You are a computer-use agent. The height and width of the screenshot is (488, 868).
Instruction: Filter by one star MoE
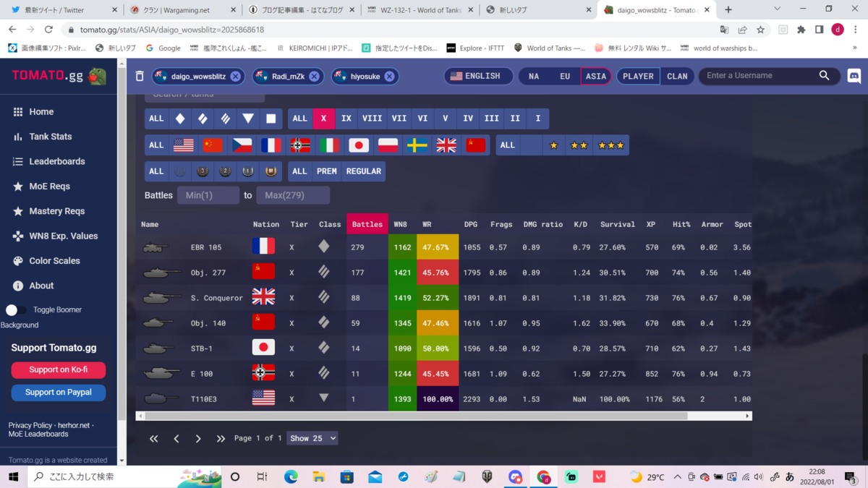554,145
